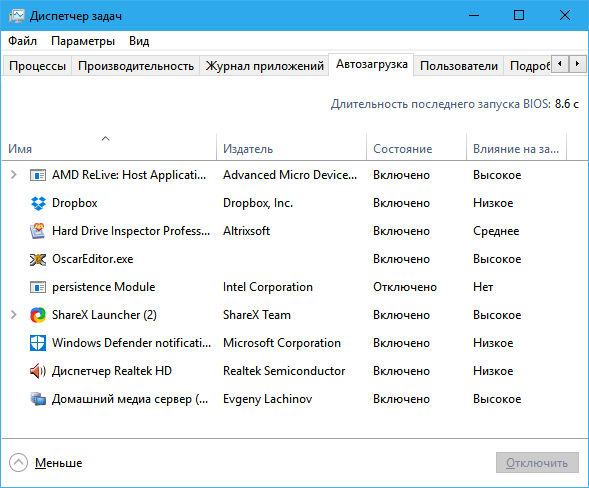The height and width of the screenshot is (488, 589).
Task: Click the Intel Corporation publisher cell
Action: coord(268,287)
